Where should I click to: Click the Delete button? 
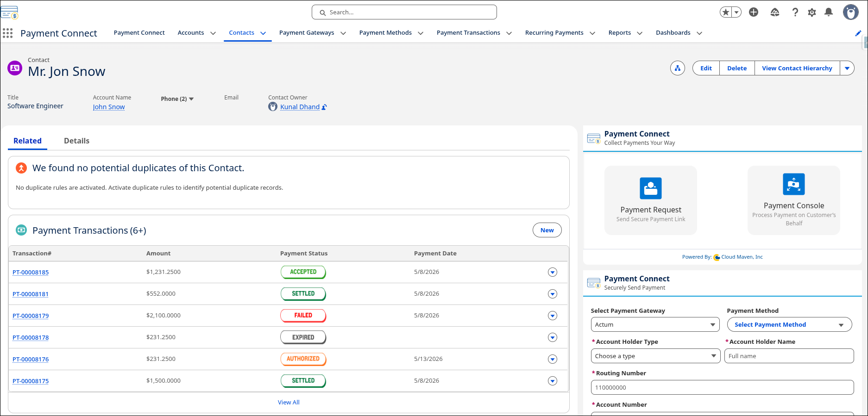[x=737, y=68]
